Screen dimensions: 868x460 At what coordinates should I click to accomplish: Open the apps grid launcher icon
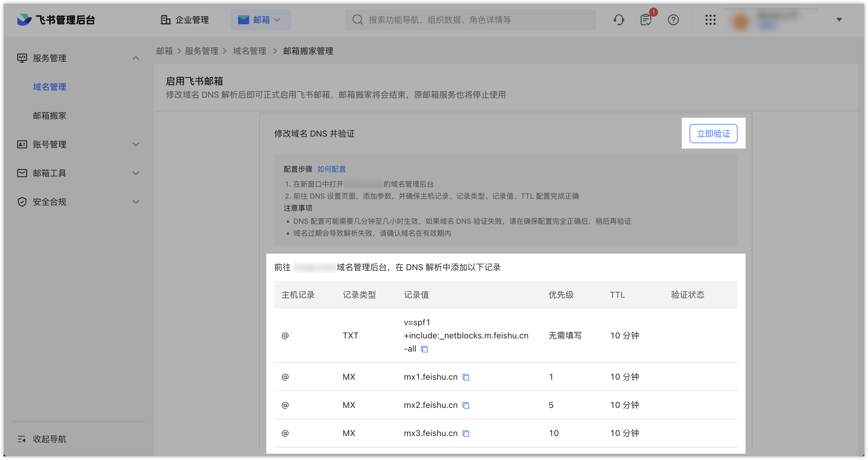pos(710,20)
